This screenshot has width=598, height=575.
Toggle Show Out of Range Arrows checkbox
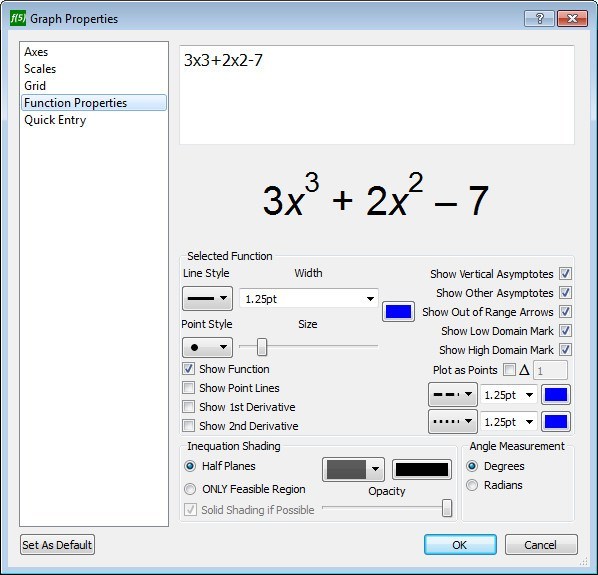565,312
